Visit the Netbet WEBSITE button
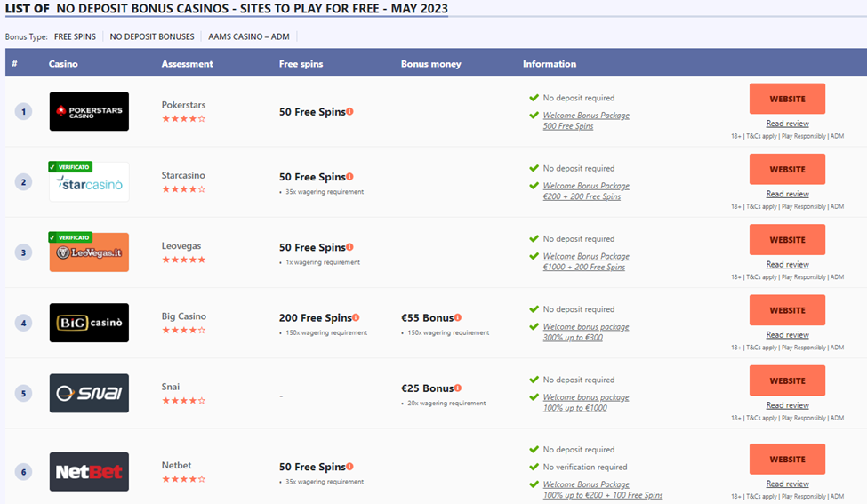The width and height of the screenshot is (867, 504). pyautogui.click(x=787, y=459)
